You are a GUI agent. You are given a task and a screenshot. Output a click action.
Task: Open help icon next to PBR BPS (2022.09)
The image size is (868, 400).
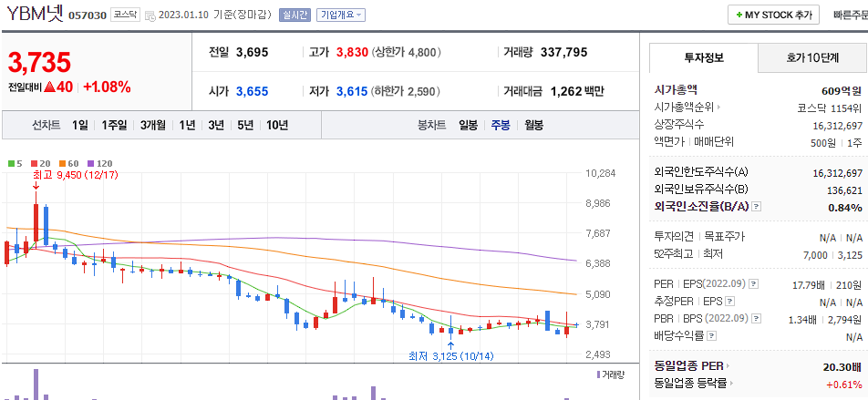click(756, 319)
